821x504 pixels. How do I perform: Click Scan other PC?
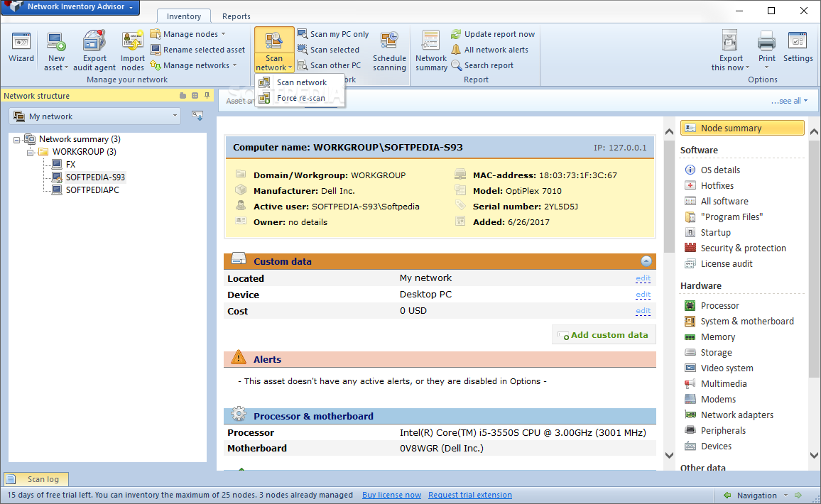tap(330, 65)
